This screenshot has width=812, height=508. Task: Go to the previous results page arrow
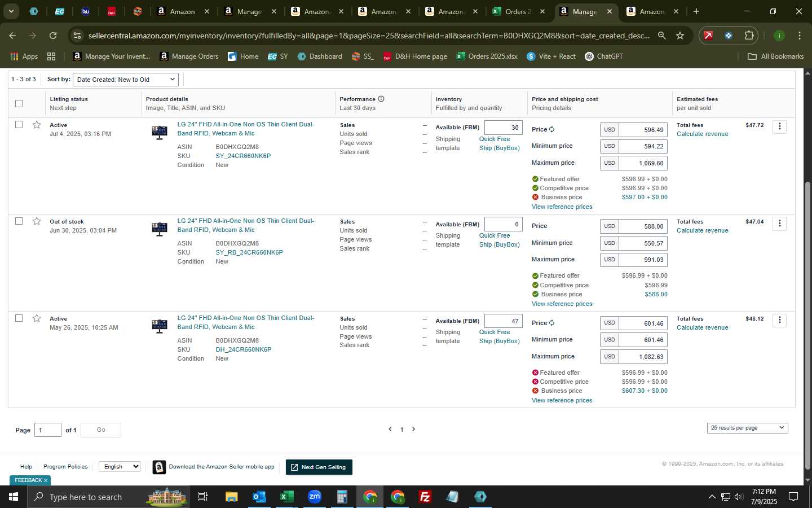[390, 429]
